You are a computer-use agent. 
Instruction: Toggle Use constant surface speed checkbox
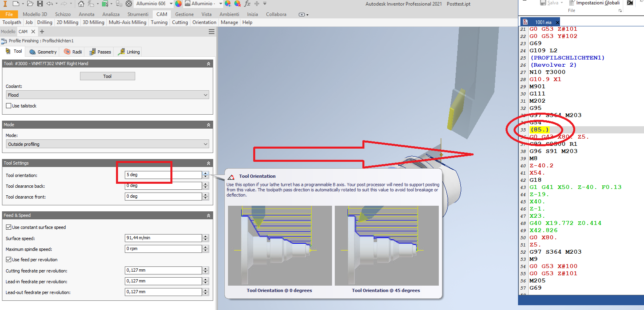(8, 227)
